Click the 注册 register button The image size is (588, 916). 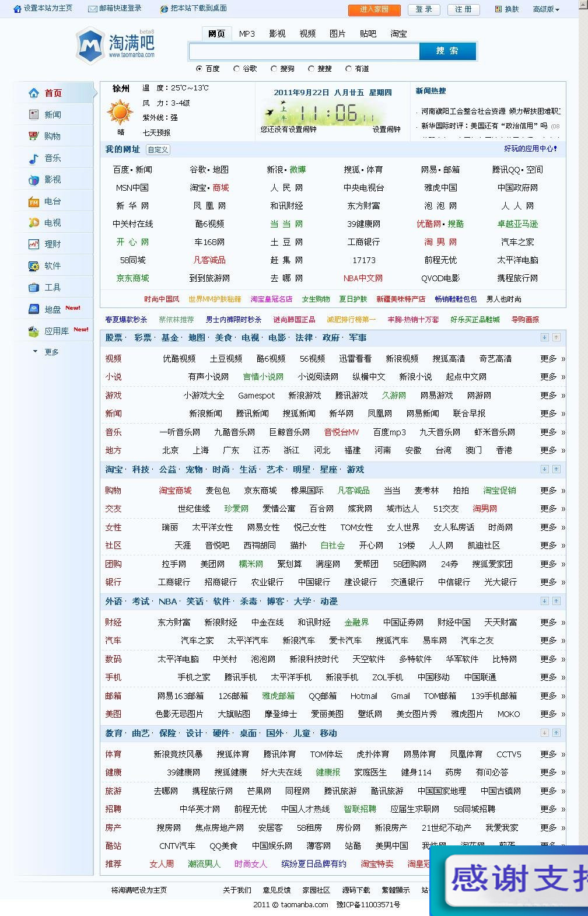[464, 9]
